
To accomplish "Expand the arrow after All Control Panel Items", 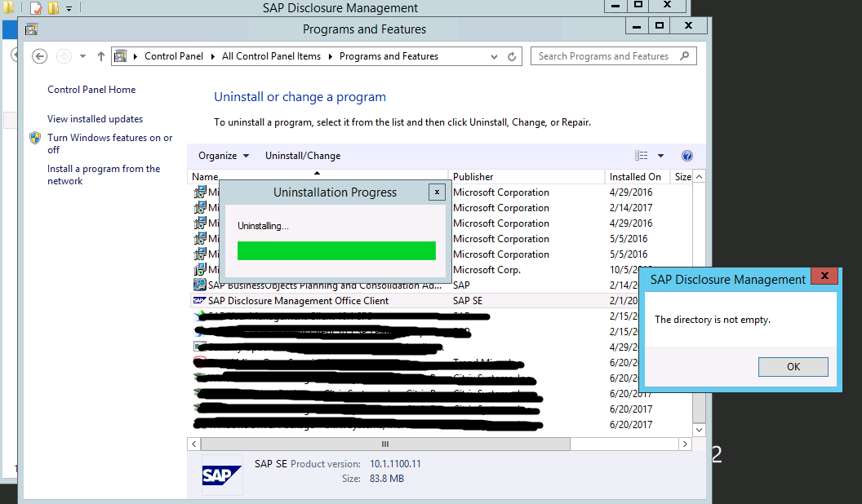I will tap(331, 56).
